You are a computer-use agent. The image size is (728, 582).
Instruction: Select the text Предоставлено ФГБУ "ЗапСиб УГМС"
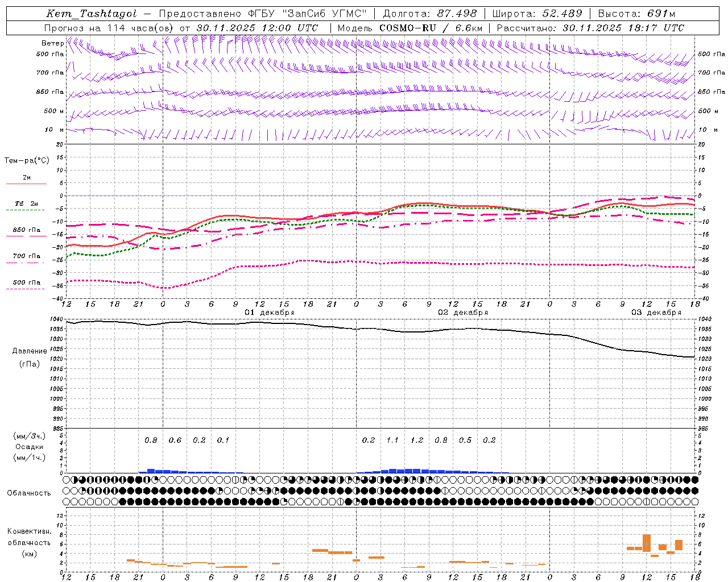263,14
